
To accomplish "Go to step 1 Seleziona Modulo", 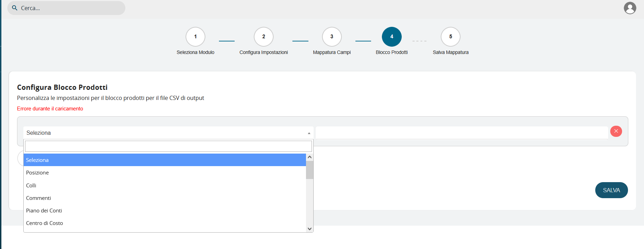I will pyautogui.click(x=195, y=37).
